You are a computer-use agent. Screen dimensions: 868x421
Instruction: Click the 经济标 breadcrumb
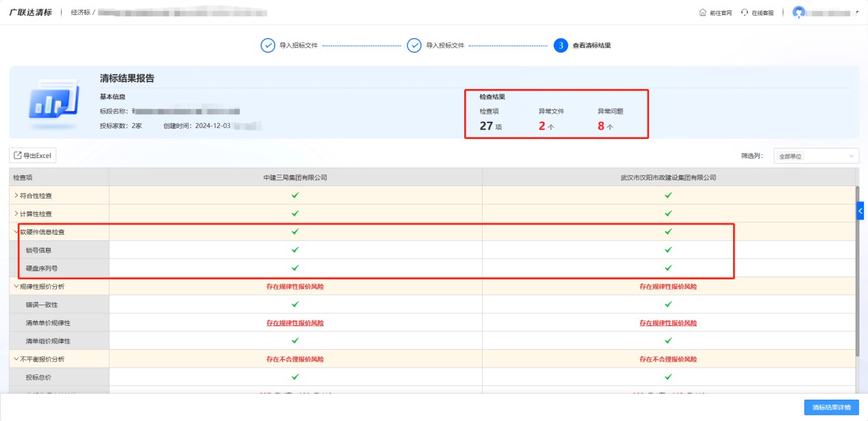[x=81, y=12]
